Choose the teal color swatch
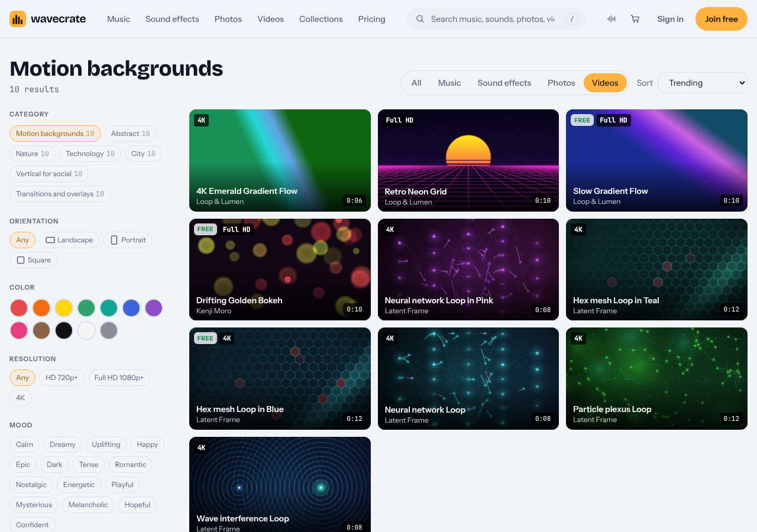Viewport: 757px width, 532px height. (109, 308)
